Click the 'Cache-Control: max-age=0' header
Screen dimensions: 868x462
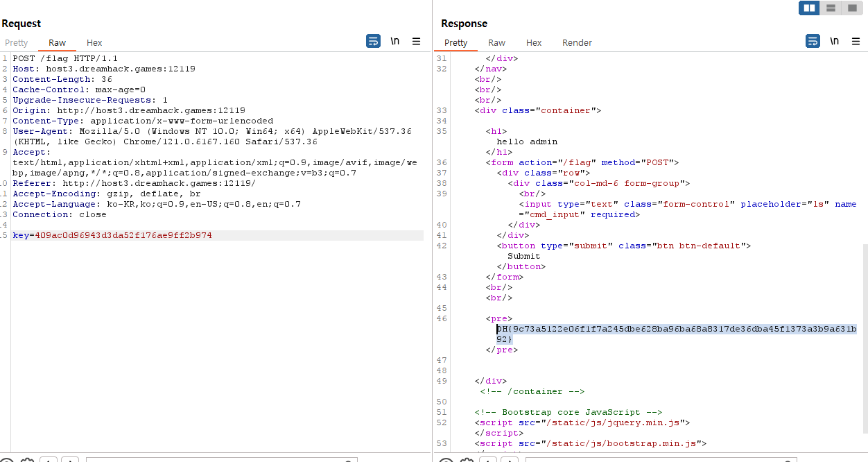click(x=79, y=89)
